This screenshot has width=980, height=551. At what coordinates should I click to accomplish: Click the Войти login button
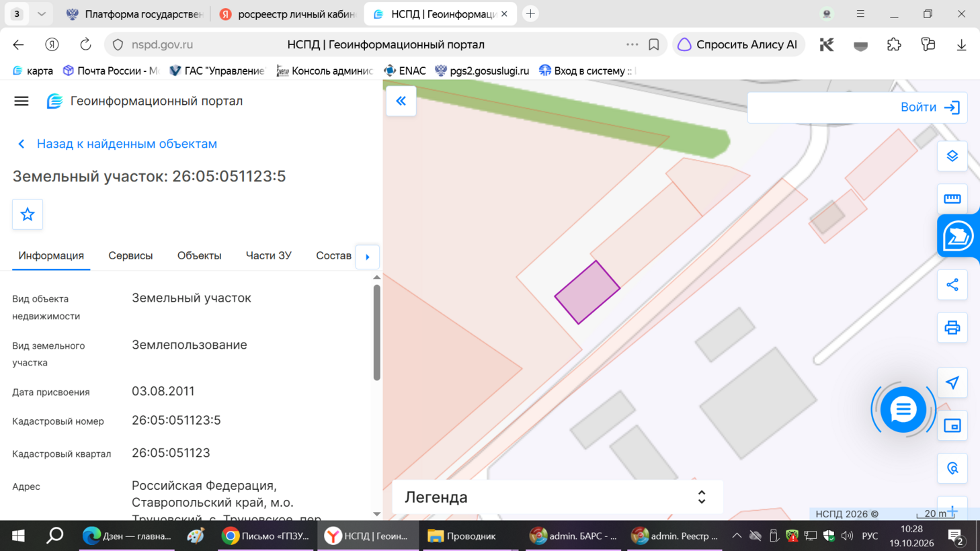pyautogui.click(x=930, y=108)
